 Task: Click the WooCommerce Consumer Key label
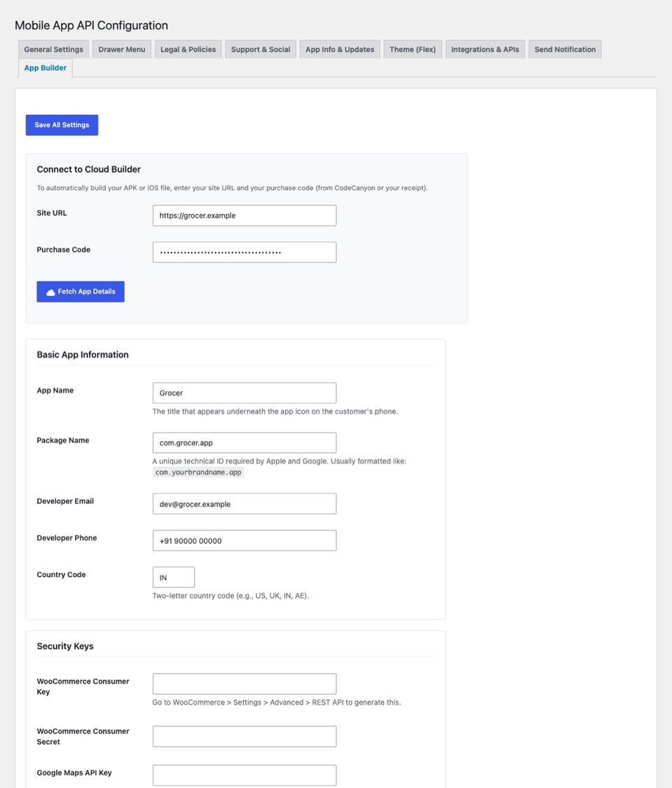coord(83,686)
